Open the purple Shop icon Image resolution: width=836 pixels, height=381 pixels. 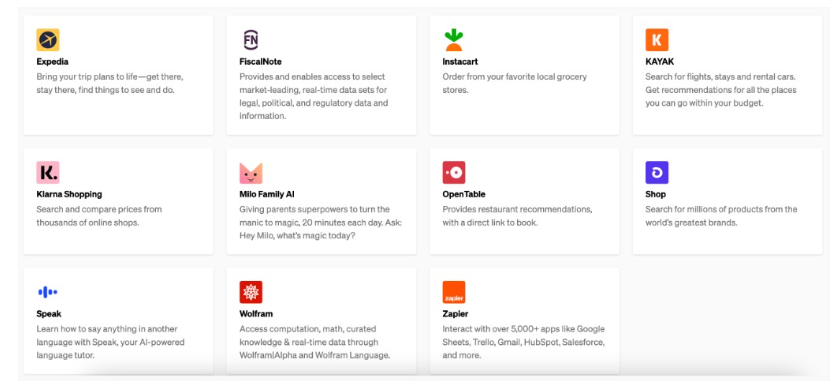657,173
